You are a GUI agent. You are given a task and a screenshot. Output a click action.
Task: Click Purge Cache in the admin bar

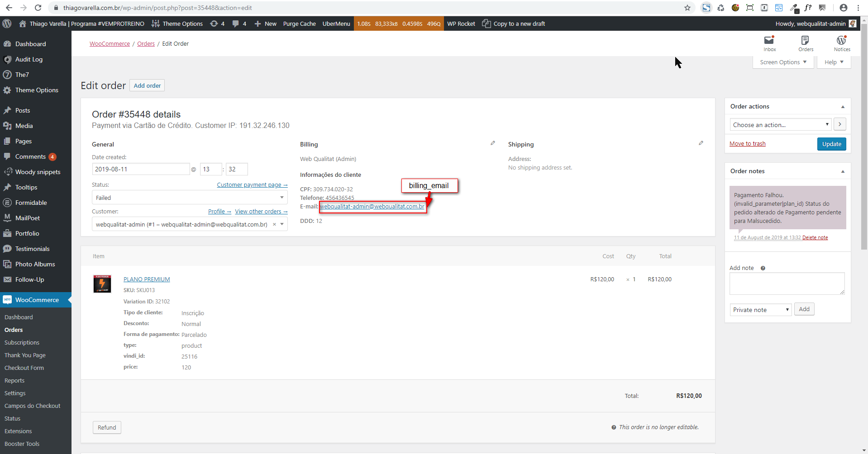coord(299,24)
